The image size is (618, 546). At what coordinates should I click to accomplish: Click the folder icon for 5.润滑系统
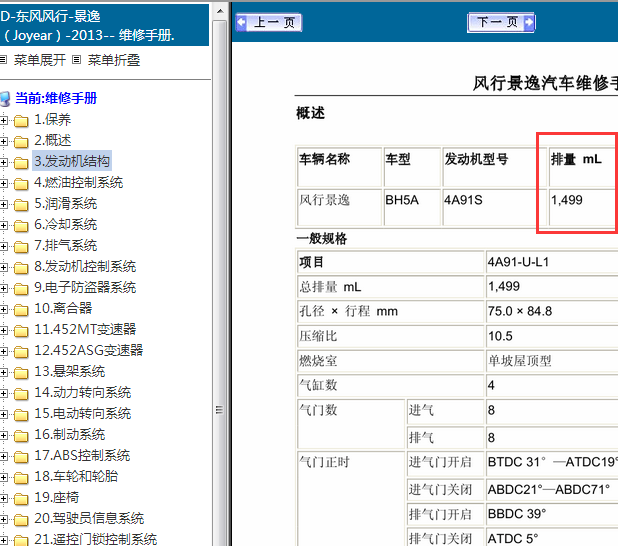[x=21, y=205]
